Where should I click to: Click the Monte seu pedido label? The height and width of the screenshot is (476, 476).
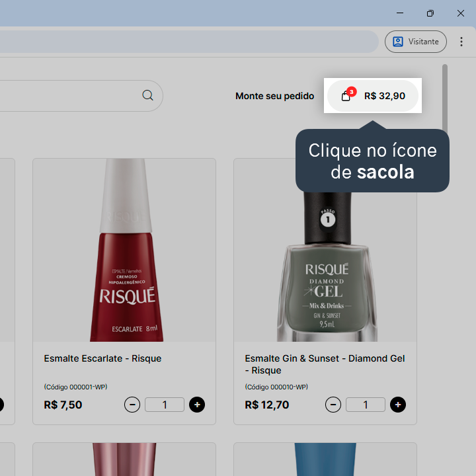point(275,96)
